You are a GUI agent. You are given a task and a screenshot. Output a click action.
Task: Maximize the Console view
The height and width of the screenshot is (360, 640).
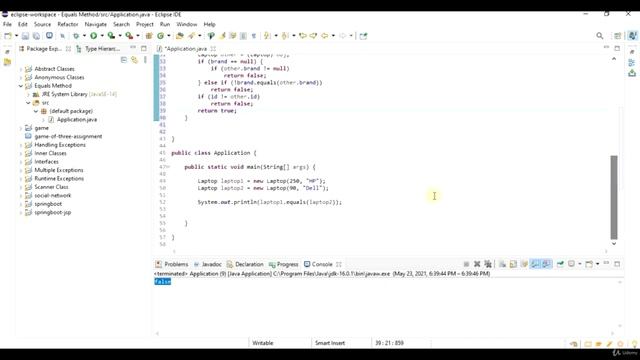tap(617, 264)
